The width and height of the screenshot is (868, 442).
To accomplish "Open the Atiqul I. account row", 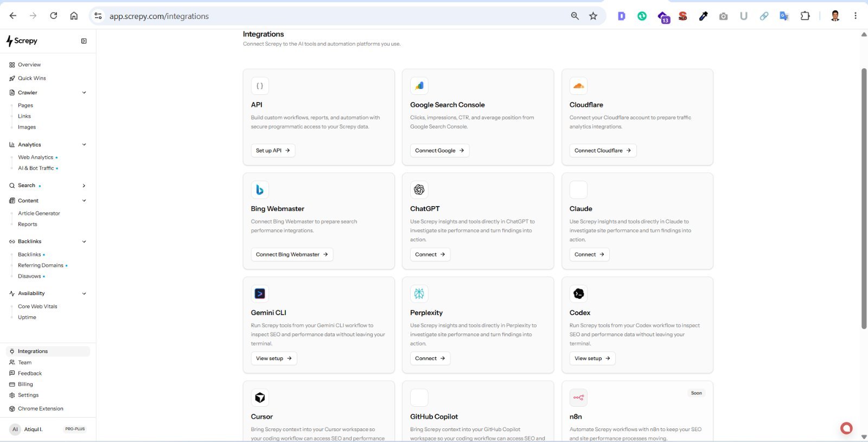I will pos(48,429).
